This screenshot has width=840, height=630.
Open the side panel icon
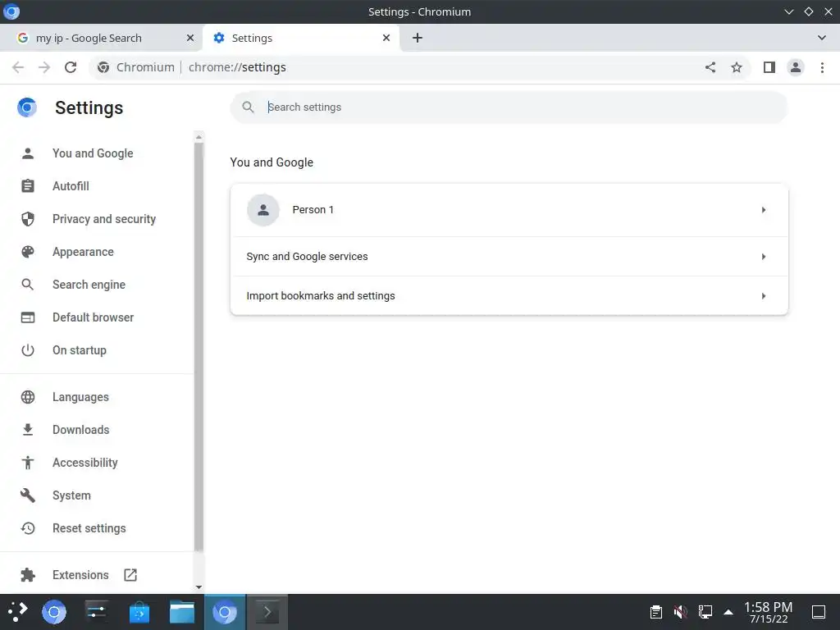[x=769, y=67]
